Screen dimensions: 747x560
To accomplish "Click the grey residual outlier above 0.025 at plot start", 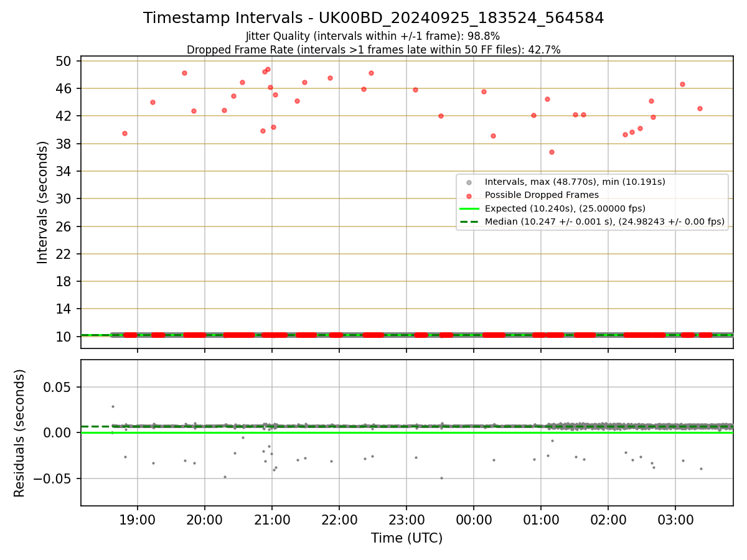I will click(113, 406).
